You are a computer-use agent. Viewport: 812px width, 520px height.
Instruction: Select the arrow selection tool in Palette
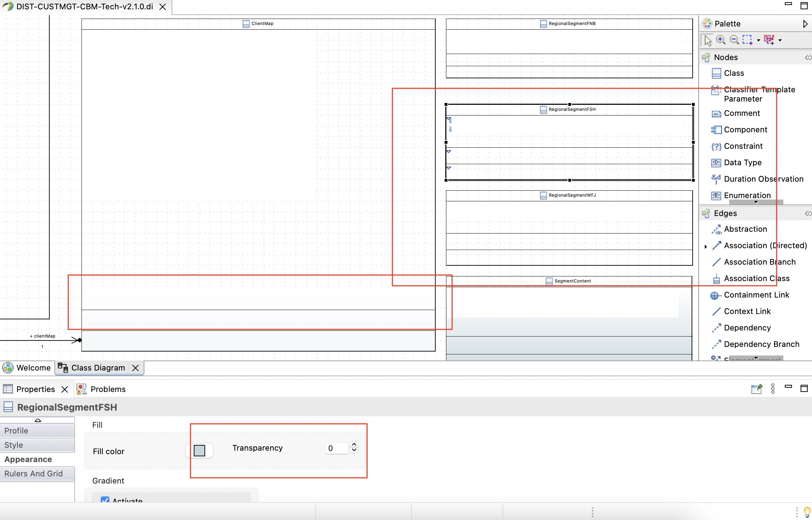click(x=707, y=40)
